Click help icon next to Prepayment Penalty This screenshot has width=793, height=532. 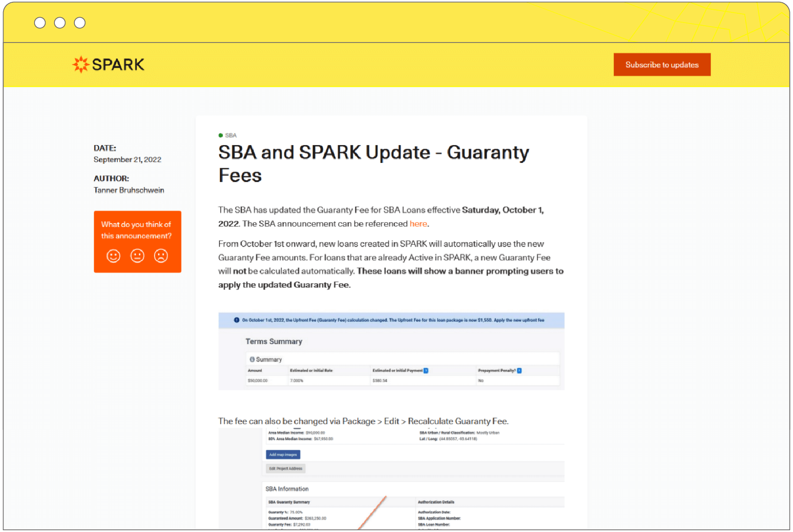(519, 370)
